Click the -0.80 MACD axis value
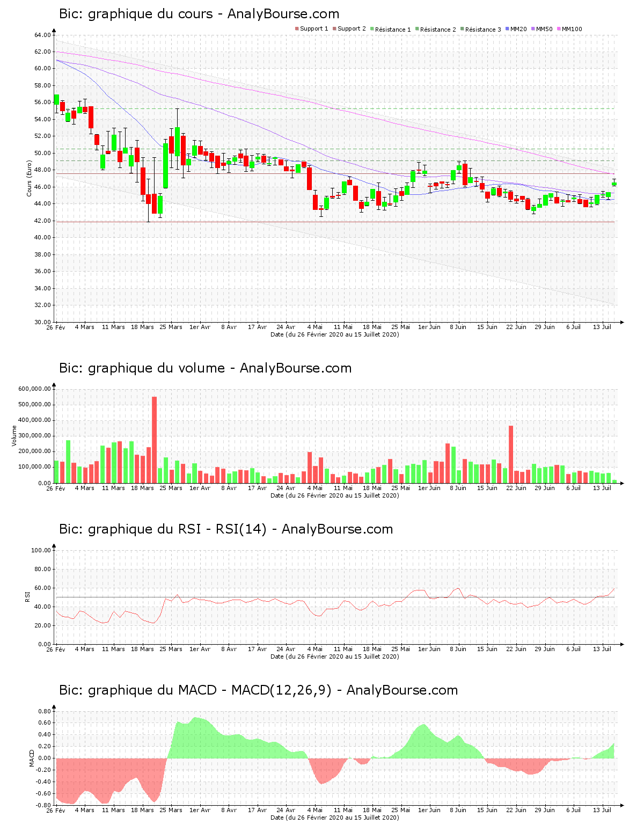Viewport: 644px width, 832px height. click(x=43, y=805)
